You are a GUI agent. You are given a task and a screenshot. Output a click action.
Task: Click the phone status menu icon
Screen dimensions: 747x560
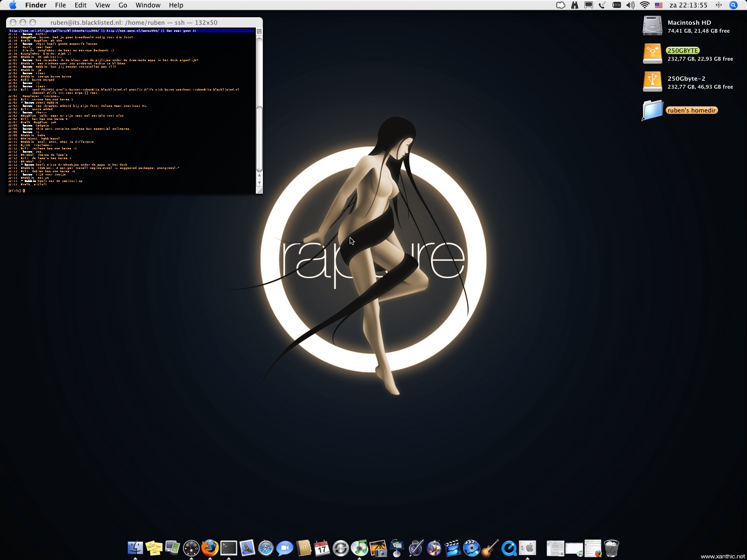(x=602, y=5)
